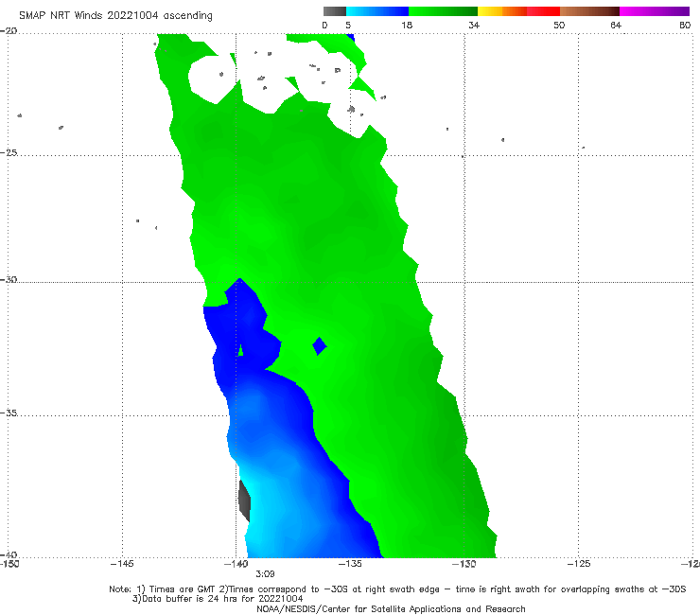Click the longitude label '-135'
This screenshot has width=700, height=615.
(350, 564)
